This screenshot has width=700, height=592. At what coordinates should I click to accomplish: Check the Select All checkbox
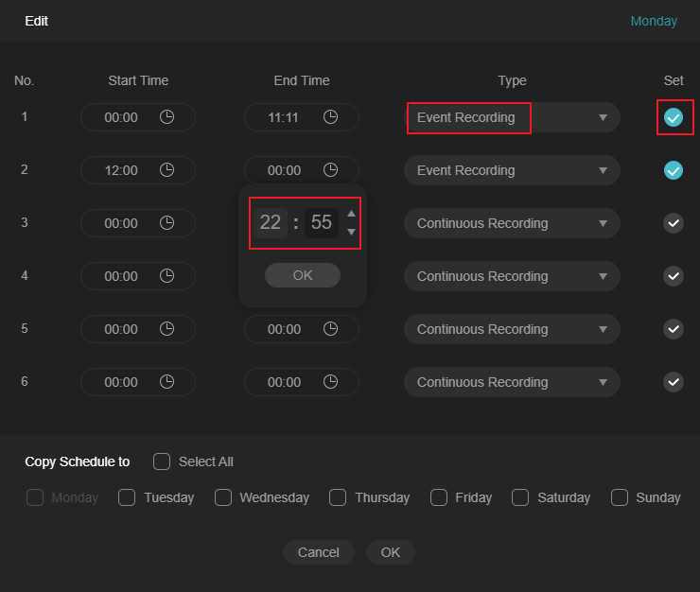coord(162,461)
